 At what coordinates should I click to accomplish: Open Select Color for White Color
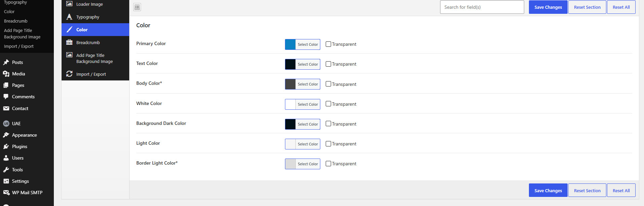pos(308,104)
